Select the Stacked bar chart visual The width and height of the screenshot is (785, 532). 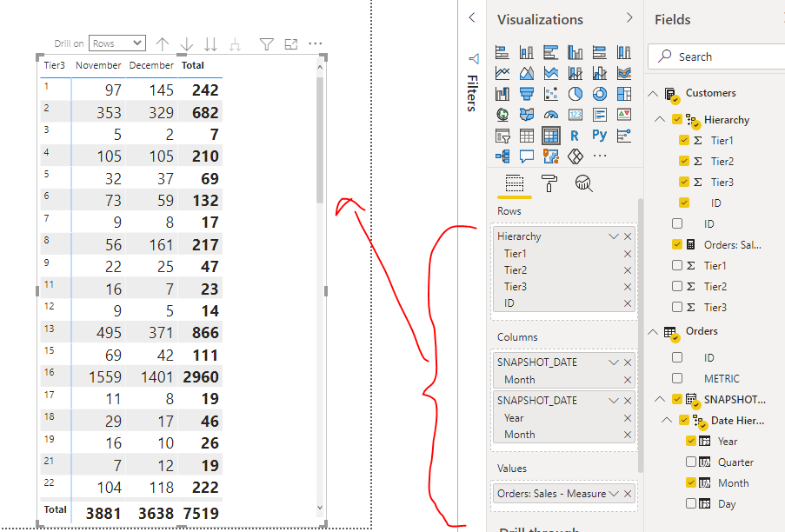[502, 52]
